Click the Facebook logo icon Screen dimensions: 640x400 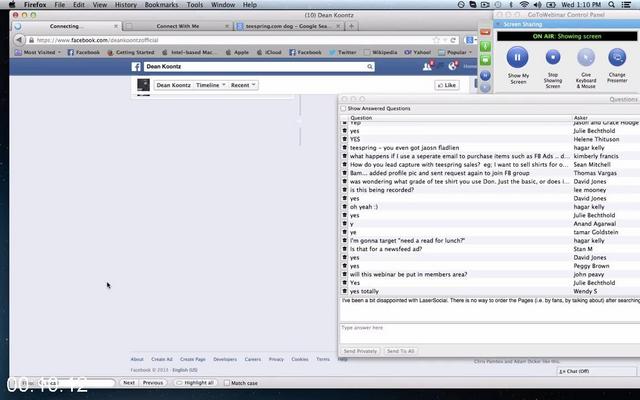[x=136, y=67]
